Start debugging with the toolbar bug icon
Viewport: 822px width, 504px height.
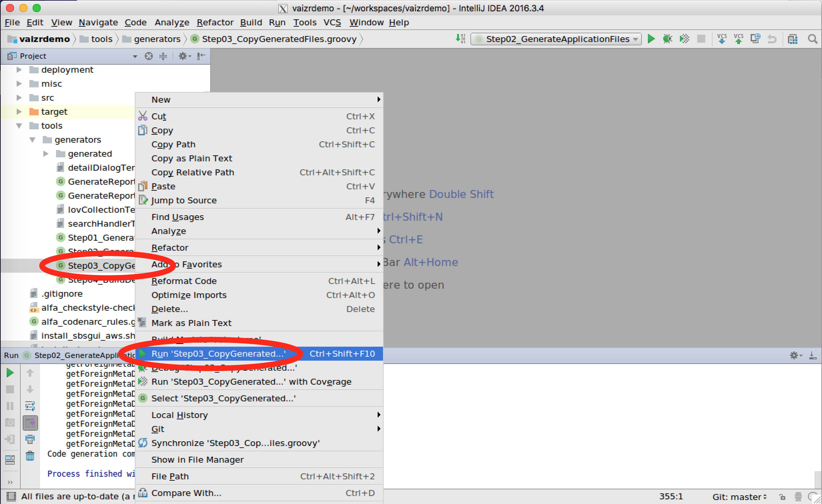click(x=668, y=39)
